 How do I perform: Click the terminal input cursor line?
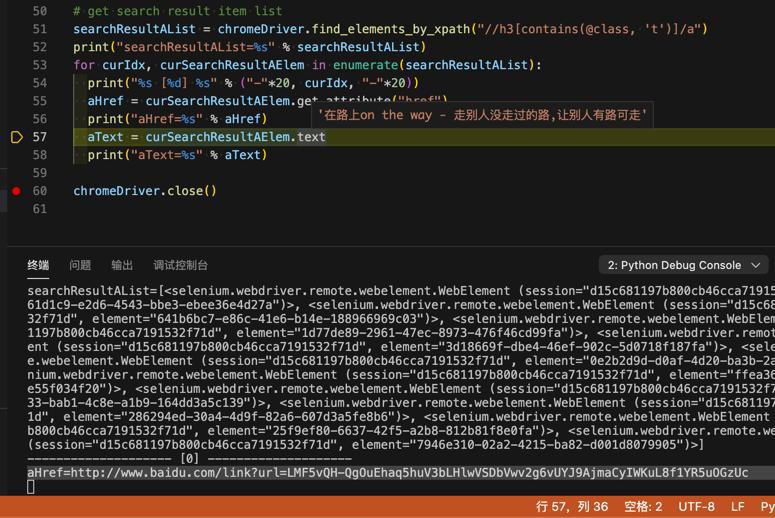point(31,487)
